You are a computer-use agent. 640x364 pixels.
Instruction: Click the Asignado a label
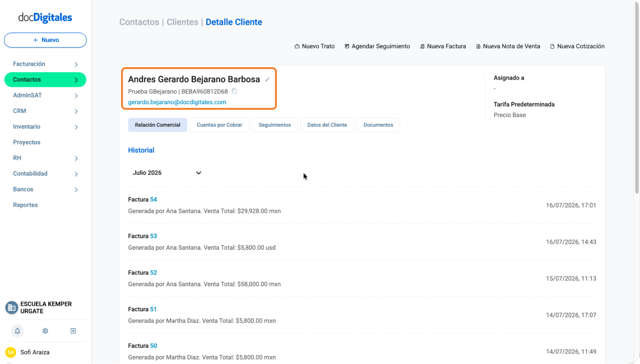coord(509,78)
